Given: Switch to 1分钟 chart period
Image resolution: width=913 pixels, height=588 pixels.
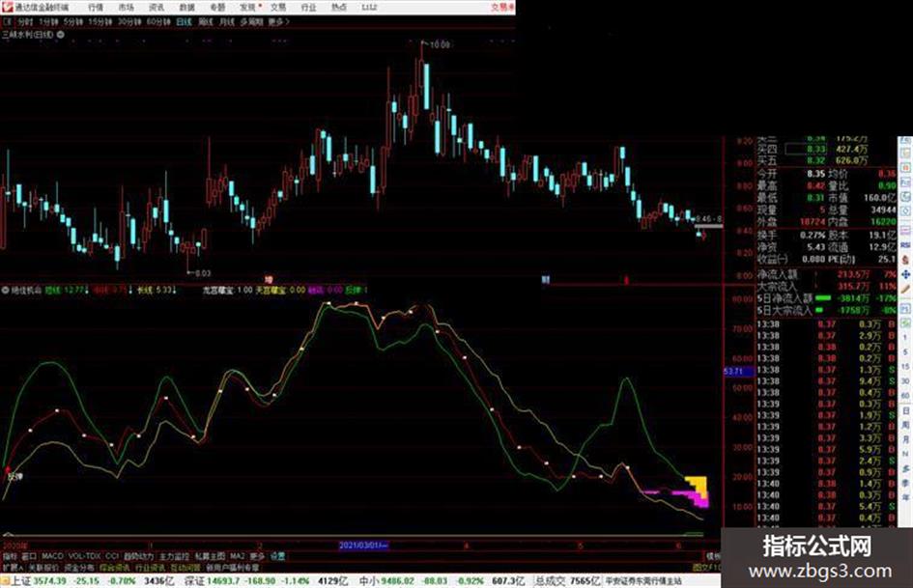Looking at the screenshot, I should [48, 21].
